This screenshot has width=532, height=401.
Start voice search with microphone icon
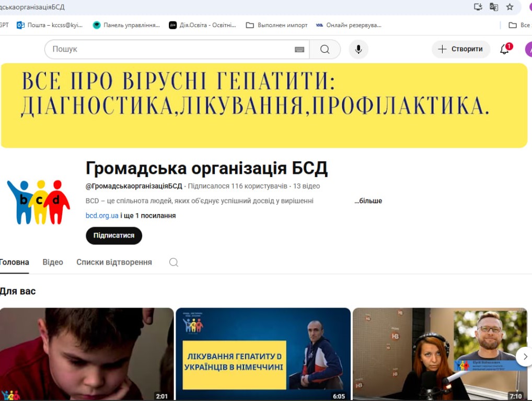358,50
